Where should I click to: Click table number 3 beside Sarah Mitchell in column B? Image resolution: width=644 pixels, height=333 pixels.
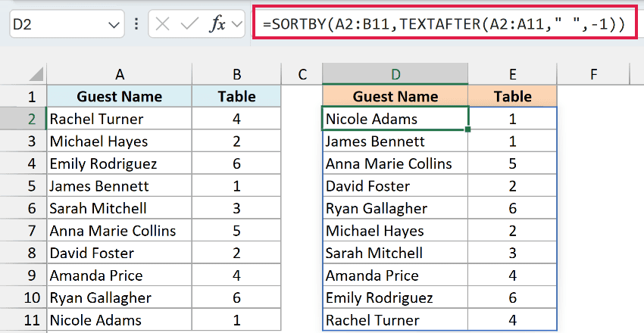pyautogui.click(x=236, y=208)
